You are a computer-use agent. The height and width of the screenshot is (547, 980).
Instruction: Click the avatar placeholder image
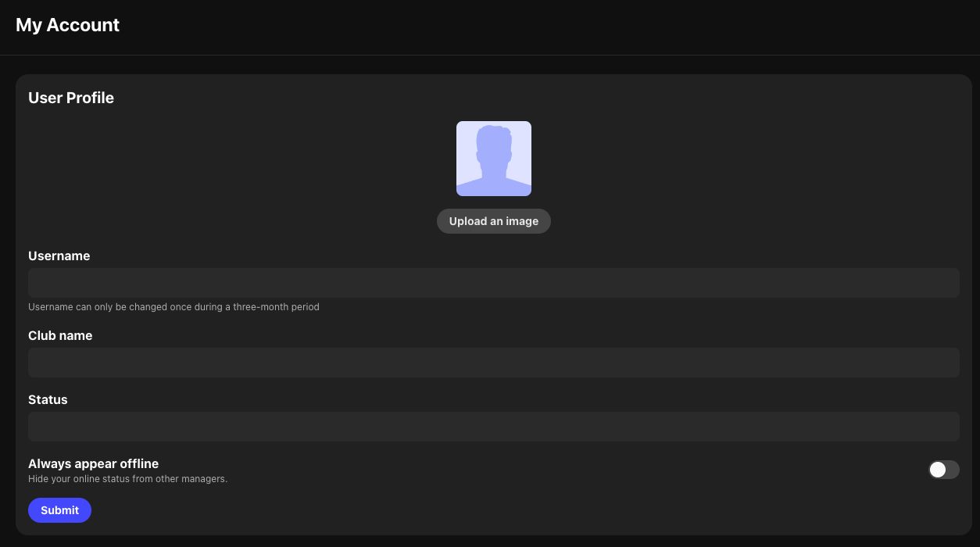(493, 158)
